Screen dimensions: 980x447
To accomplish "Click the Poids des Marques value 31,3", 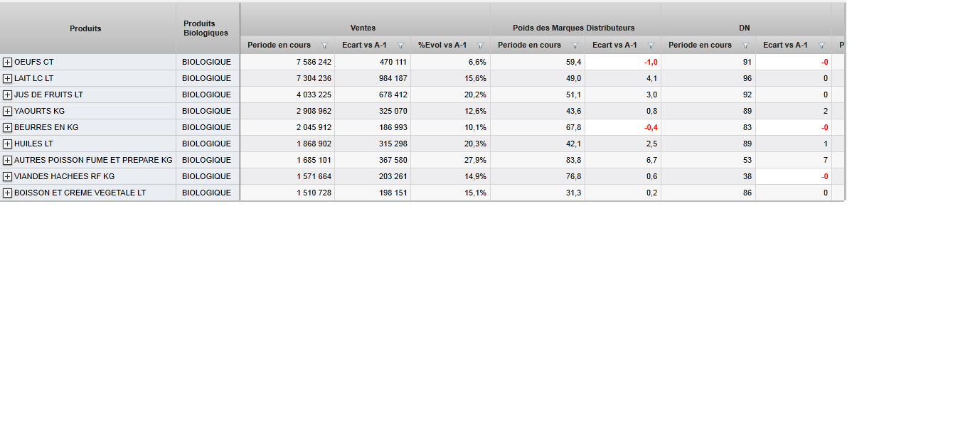I will 574,193.
